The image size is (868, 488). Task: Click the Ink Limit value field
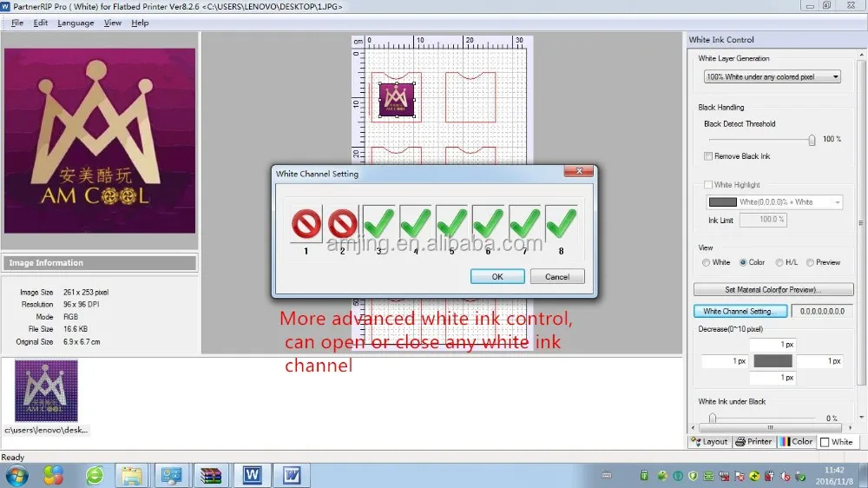click(x=763, y=220)
